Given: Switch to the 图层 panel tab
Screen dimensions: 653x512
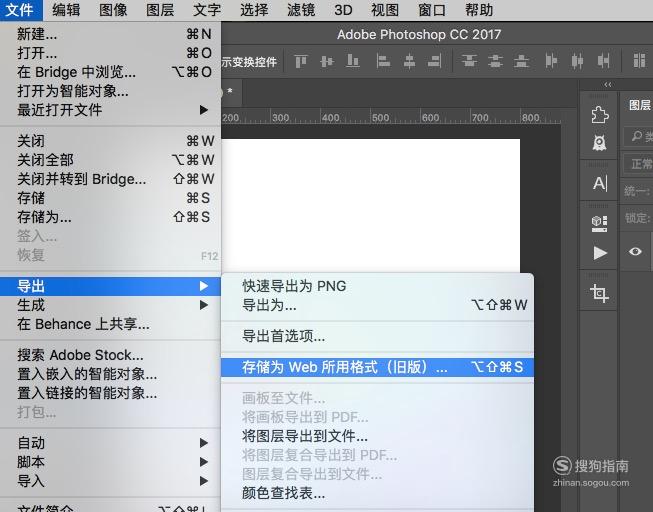Looking at the screenshot, I should [x=639, y=105].
